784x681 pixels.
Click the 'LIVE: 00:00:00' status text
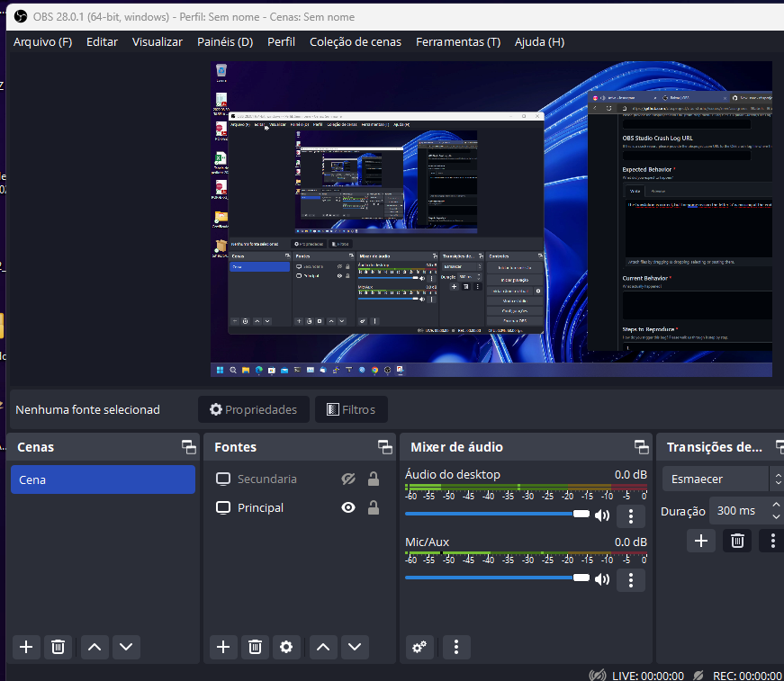click(648, 676)
